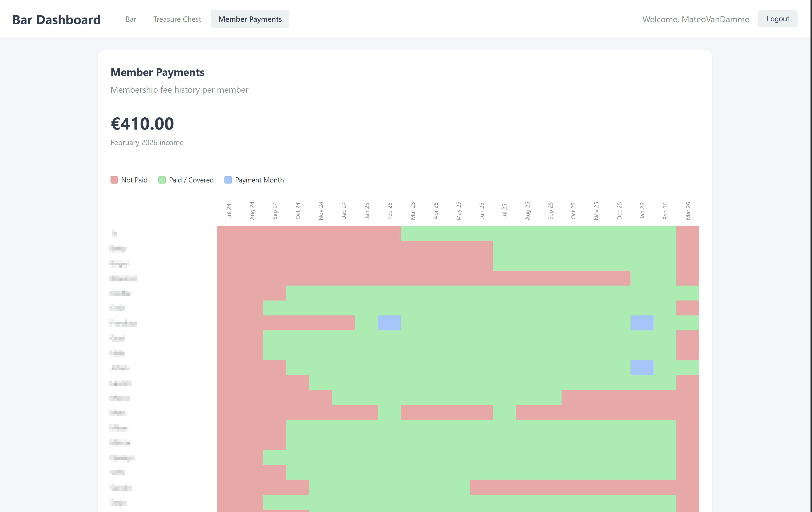The image size is (812, 512).
Task: Click the Bar Dashboard title
Action: 56,20
